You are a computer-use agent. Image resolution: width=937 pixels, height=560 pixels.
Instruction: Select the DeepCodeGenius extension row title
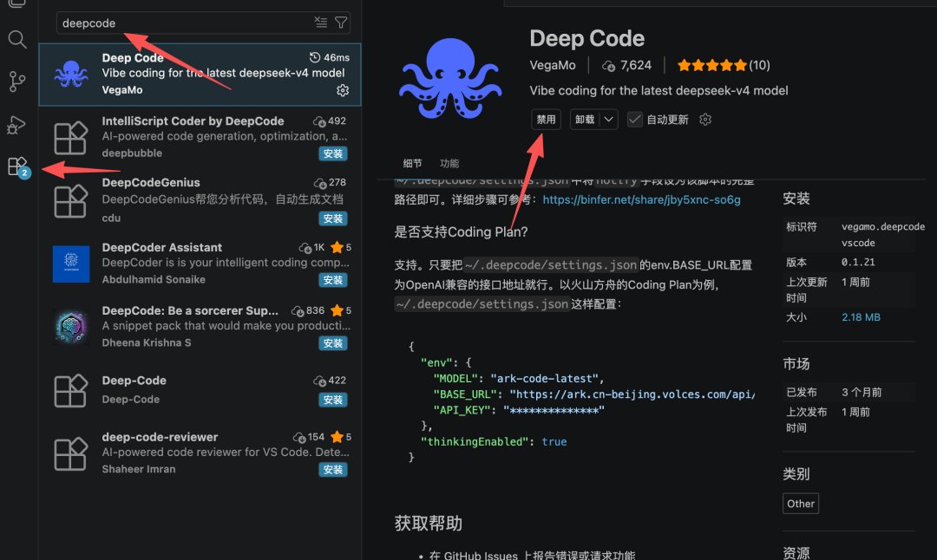151,182
